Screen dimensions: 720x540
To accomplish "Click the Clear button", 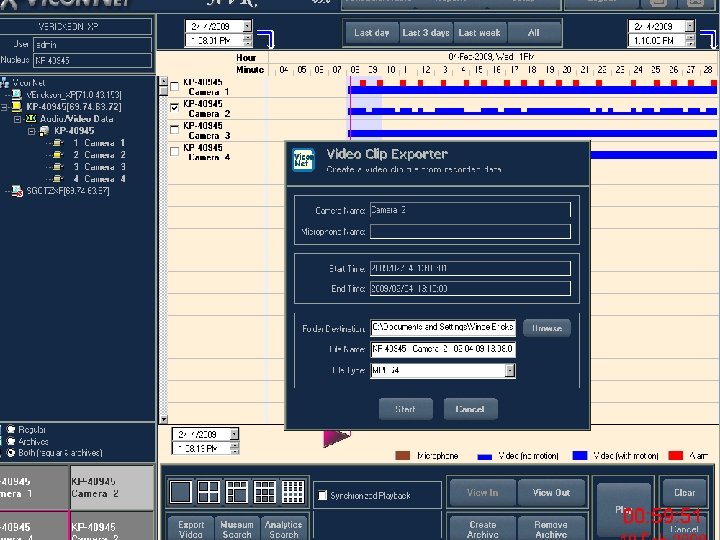I will [684, 493].
